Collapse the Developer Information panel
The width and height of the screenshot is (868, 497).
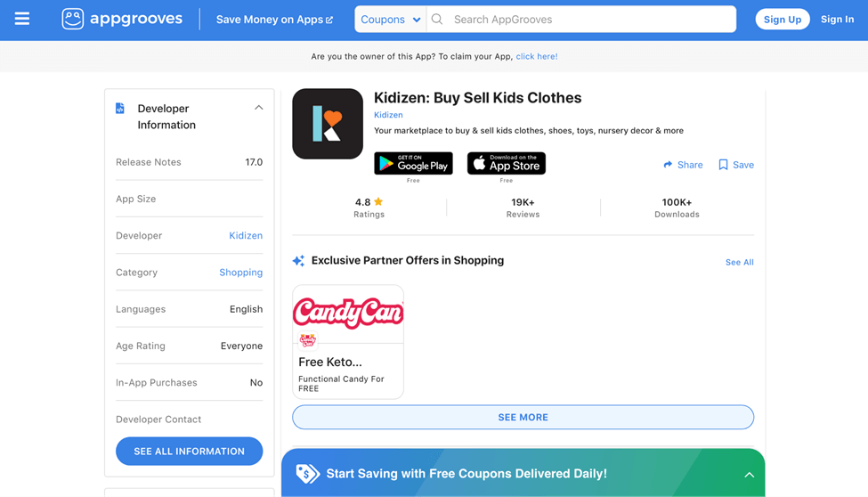pos(258,108)
